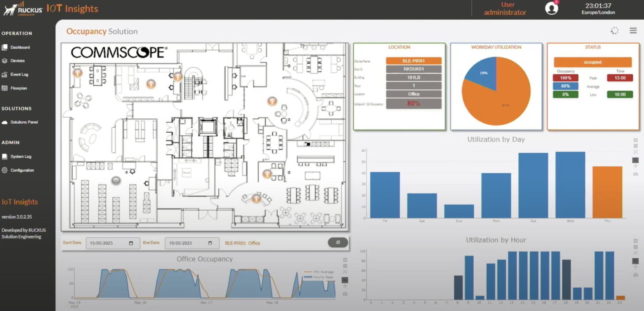Open the Configuration settings page

[18, 170]
